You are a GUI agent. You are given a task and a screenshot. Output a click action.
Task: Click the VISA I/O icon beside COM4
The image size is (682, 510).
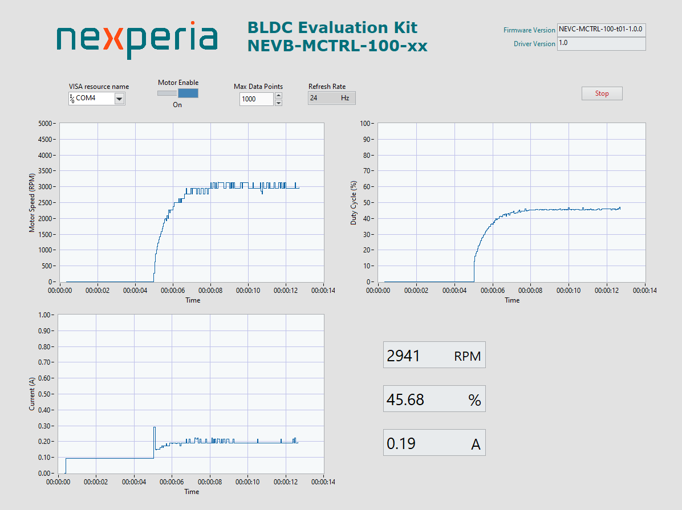[x=72, y=99]
